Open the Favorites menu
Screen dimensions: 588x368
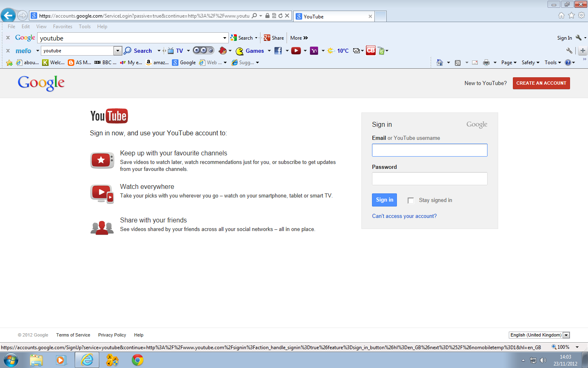[62, 27]
